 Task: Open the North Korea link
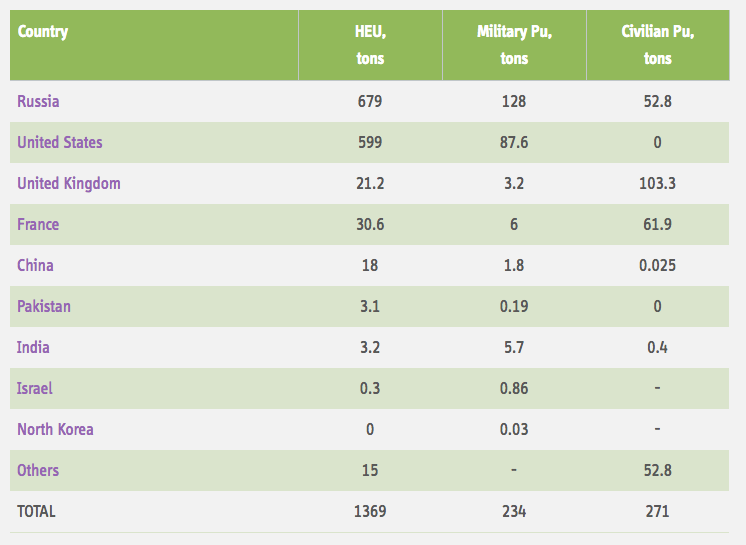(55, 429)
